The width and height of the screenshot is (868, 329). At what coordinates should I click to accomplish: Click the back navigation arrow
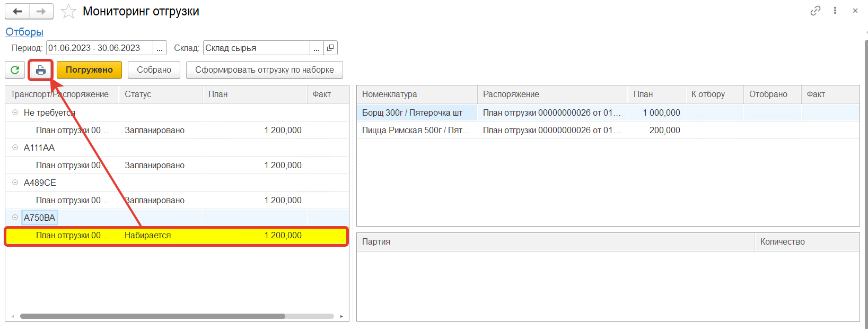(17, 11)
